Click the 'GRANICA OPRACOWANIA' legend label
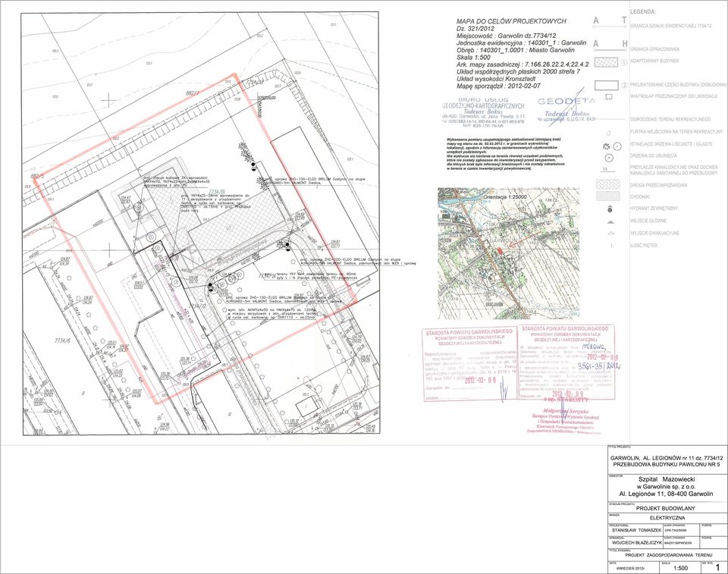 [x=654, y=49]
